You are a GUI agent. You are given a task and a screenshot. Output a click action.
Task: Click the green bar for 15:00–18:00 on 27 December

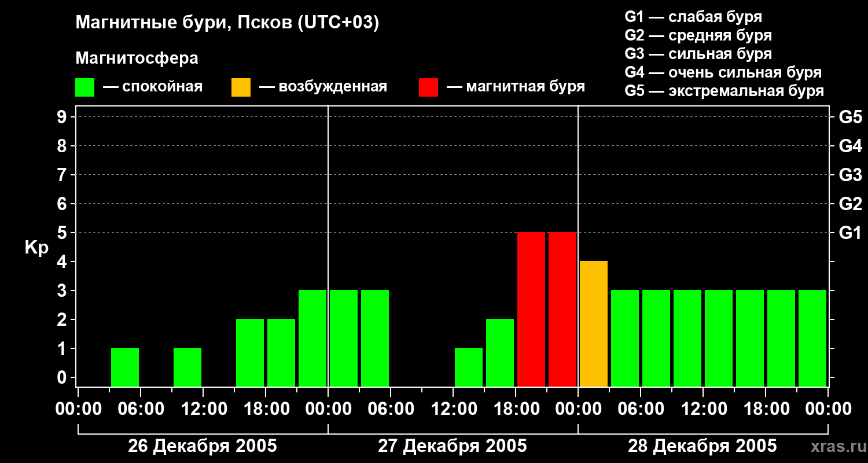pos(500,352)
